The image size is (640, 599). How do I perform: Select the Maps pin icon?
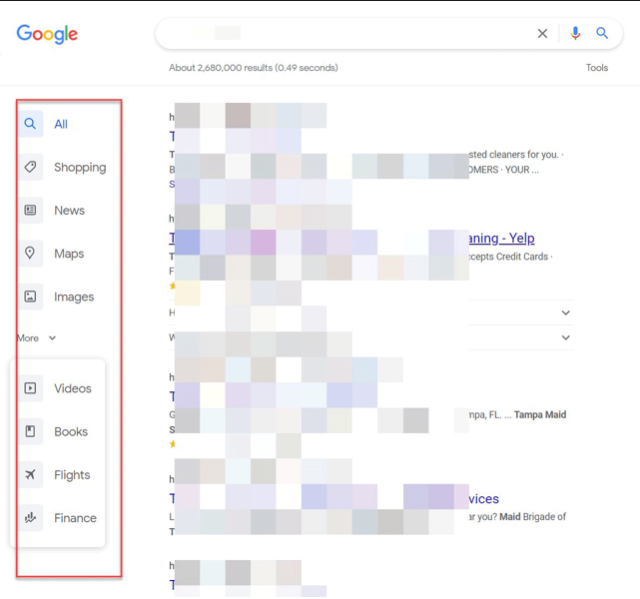tap(30, 253)
